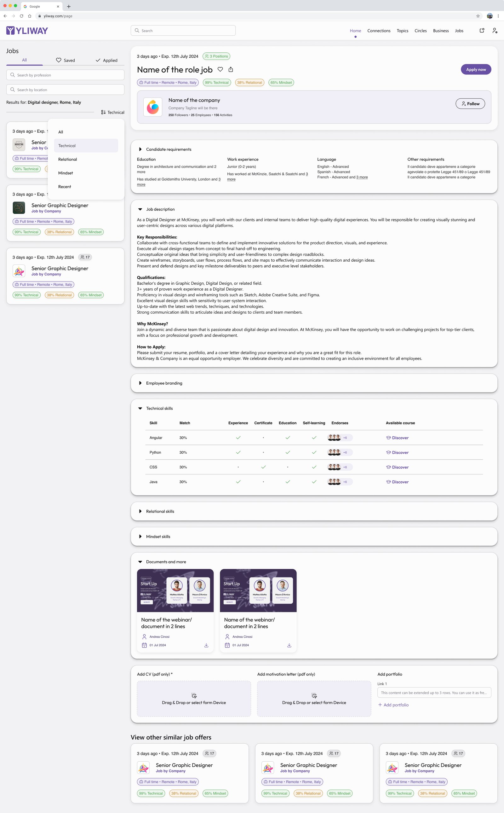This screenshot has height=813, width=504.
Task: Click Discover course for Angular
Action: coord(397,438)
